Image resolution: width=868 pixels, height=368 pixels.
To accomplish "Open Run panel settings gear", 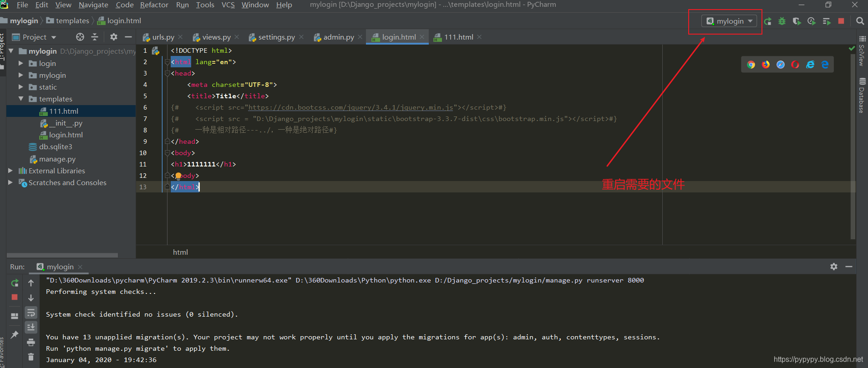I will point(834,267).
